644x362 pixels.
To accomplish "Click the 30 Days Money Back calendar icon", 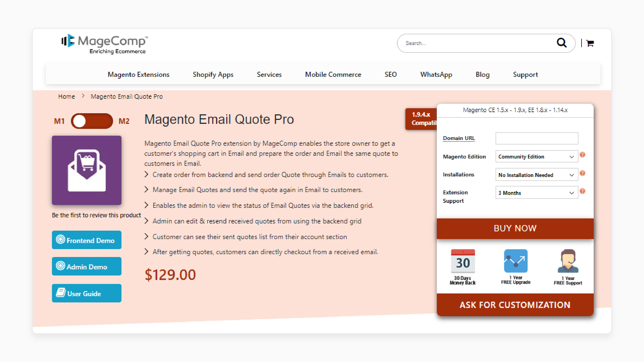I will pos(463,261).
